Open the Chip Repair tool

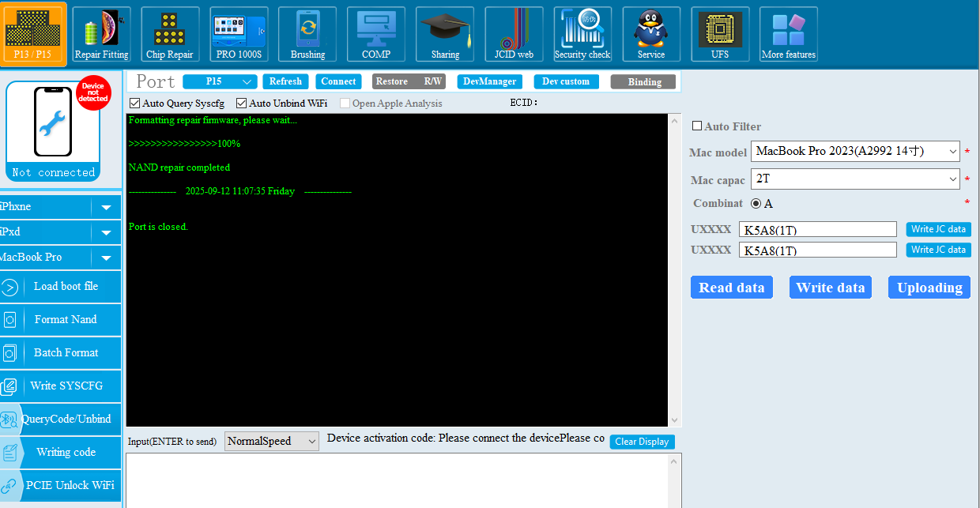click(x=169, y=34)
